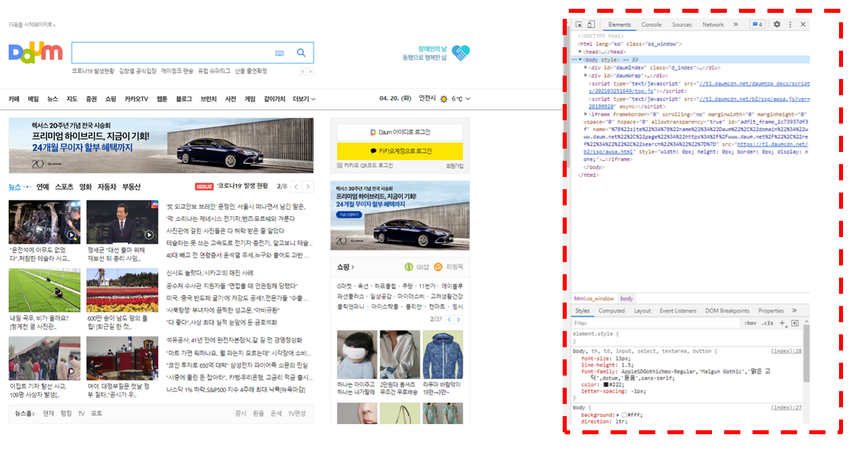The width and height of the screenshot is (868, 468).
Task: Switch to the Sources tab
Action: point(682,24)
